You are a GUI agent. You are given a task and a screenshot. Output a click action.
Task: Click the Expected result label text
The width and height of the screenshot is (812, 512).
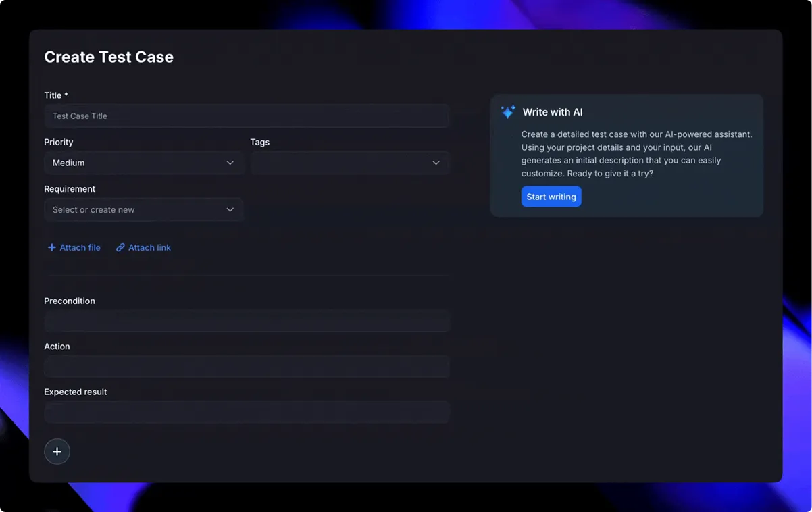(x=76, y=392)
